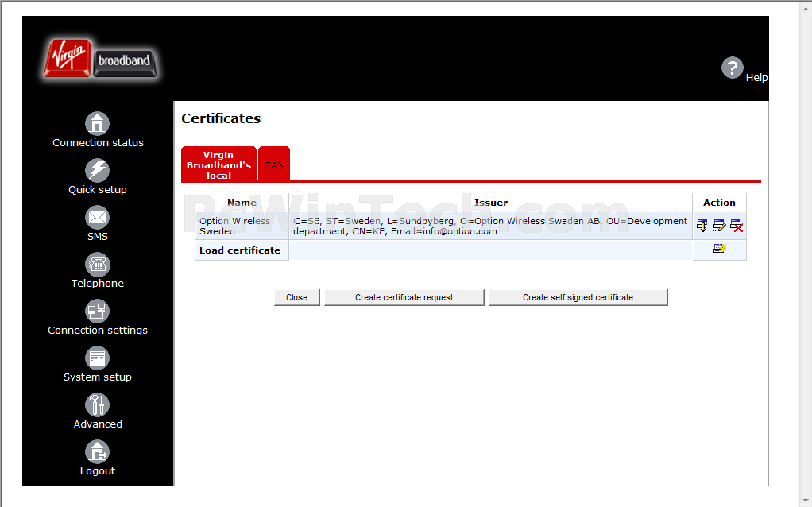Click the Connection status label
Viewport: 812px width, 507px height.
[x=98, y=143]
